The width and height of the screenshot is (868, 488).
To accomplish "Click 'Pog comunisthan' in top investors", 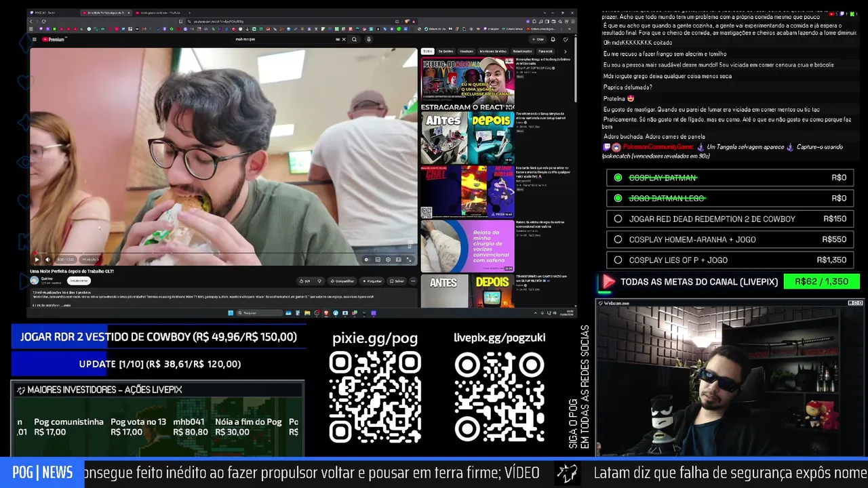I will tap(68, 426).
